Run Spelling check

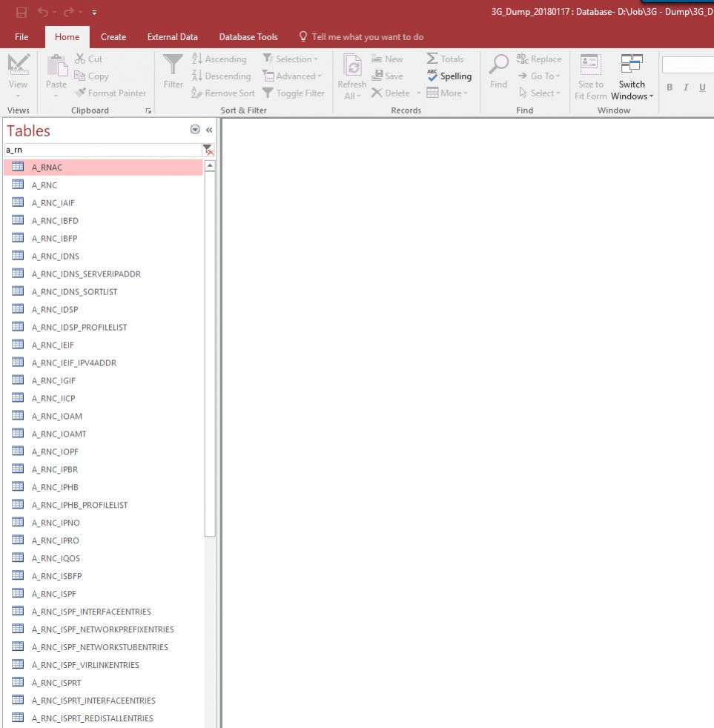449,76
